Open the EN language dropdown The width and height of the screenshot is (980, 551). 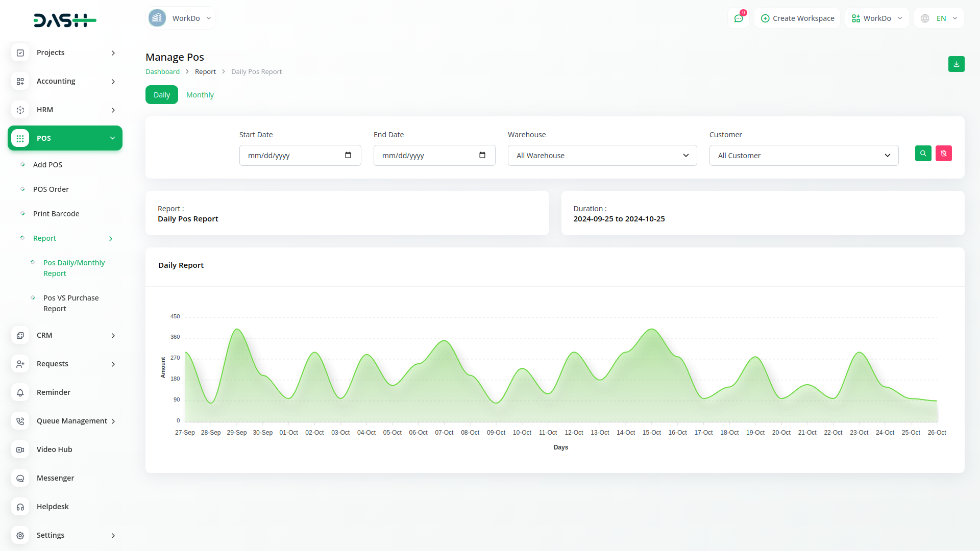pyautogui.click(x=939, y=18)
